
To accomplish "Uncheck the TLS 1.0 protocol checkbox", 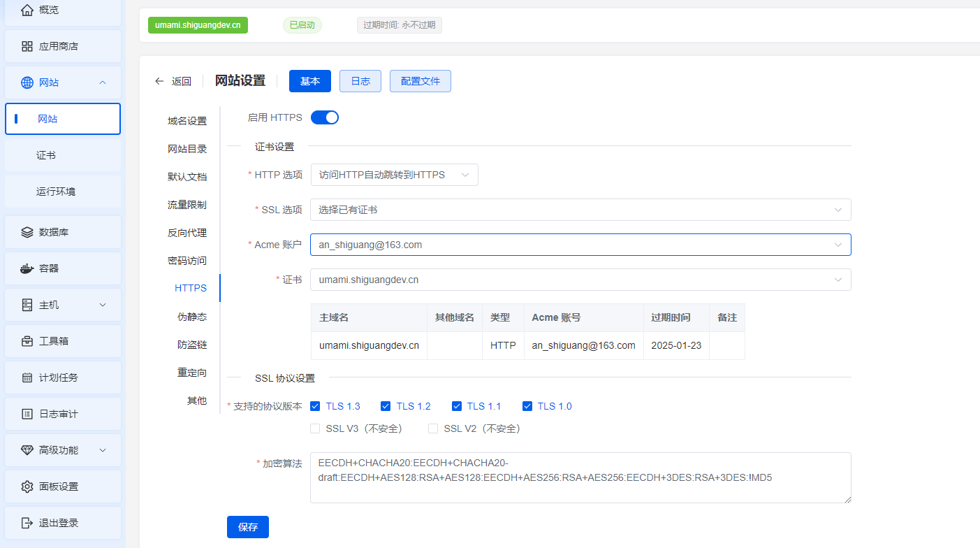I will point(527,405).
